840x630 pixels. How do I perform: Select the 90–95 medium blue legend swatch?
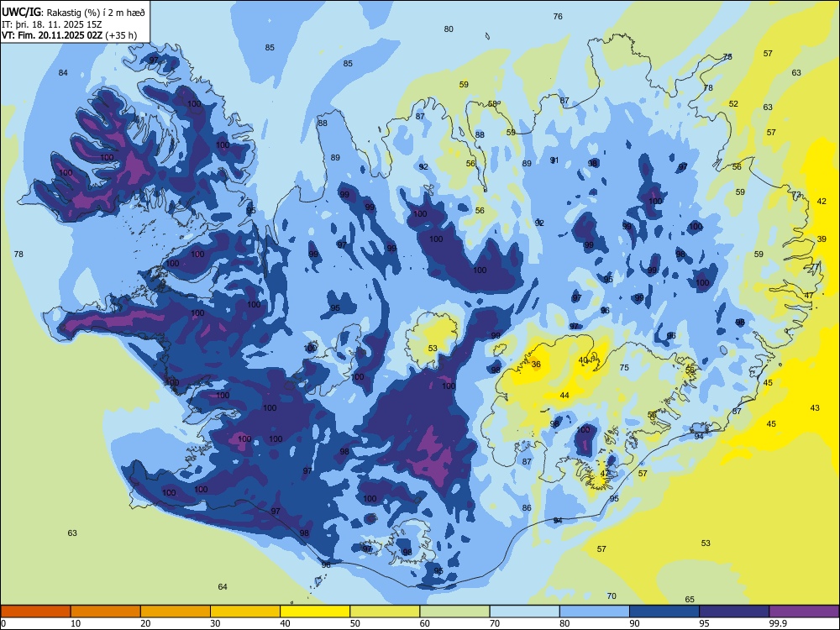(664, 612)
